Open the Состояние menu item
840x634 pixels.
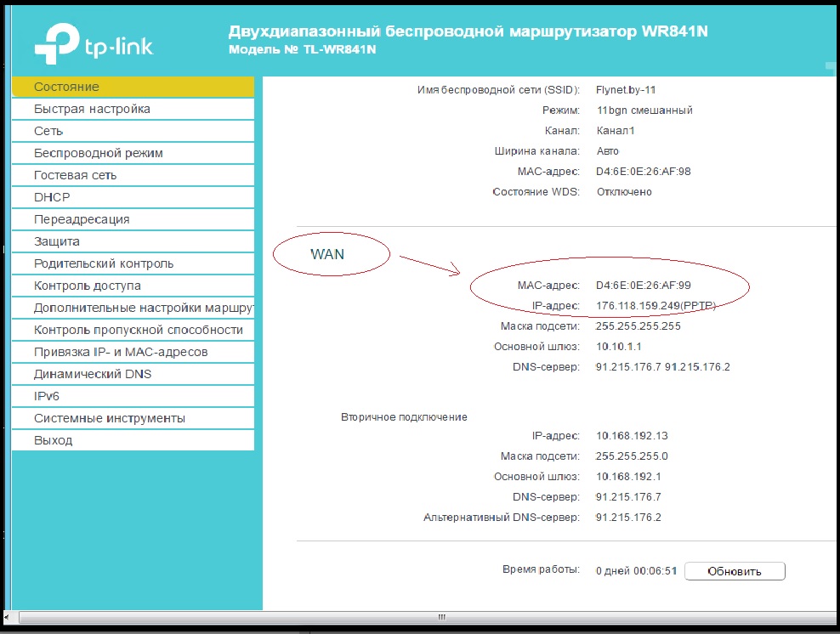click(x=133, y=87)
